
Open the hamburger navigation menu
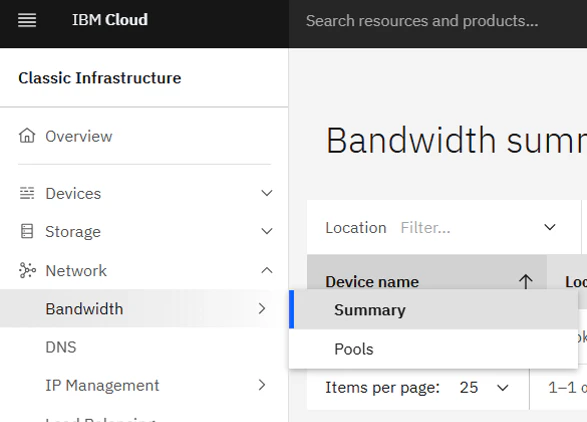click(27, 20)
